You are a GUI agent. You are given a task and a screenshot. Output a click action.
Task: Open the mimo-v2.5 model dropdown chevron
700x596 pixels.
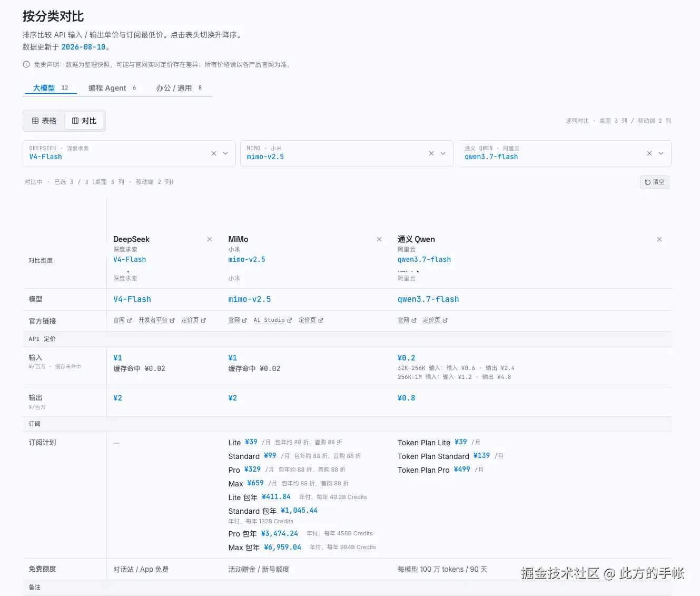pyautogui.click(x=443, y=153)
